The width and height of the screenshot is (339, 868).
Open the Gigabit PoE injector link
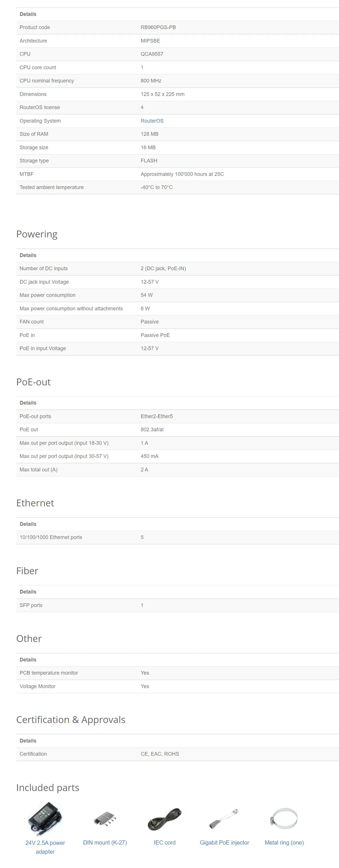(x=224, y=843)
